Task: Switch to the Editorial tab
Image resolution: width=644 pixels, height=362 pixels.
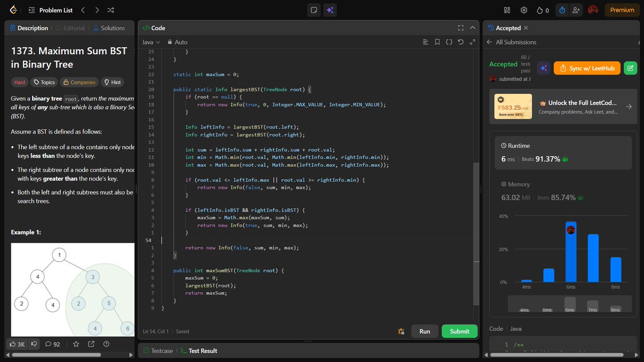Action: 70,28
